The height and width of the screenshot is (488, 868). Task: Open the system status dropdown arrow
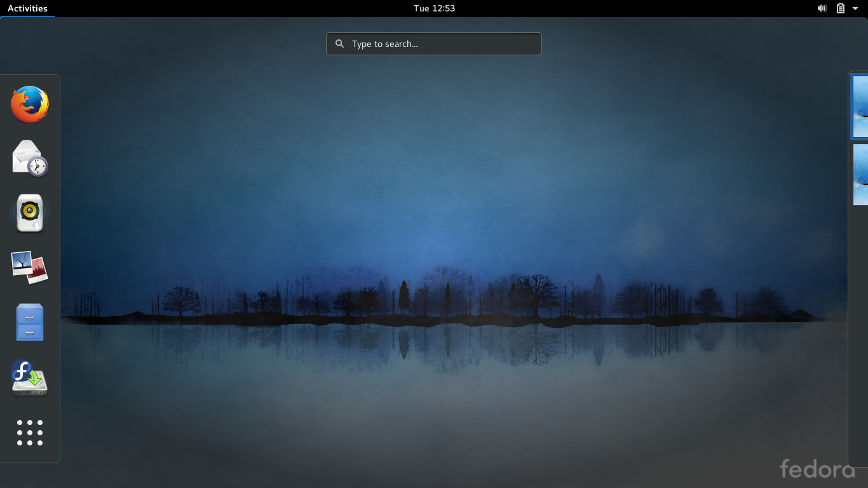pos(854,8)
